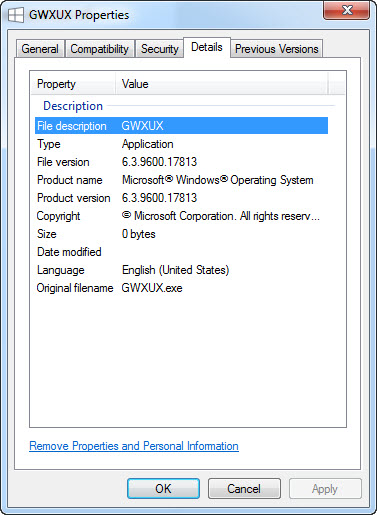Confirm with the OK button
Screen dimensions: 377x515
pyautogui.click(x=163, y=489)
